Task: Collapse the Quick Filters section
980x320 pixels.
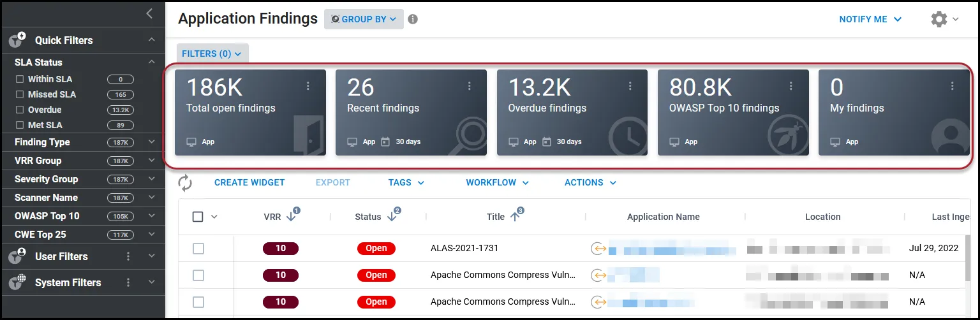Action: click(x=152, y=40)
